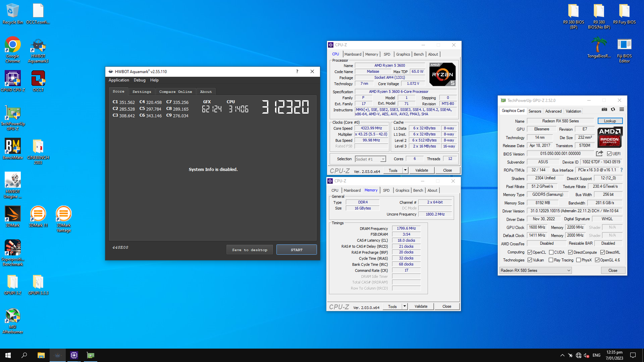
Task: Open taskbar Search icon
Action: pyautogui.click(x=24, y=355)
